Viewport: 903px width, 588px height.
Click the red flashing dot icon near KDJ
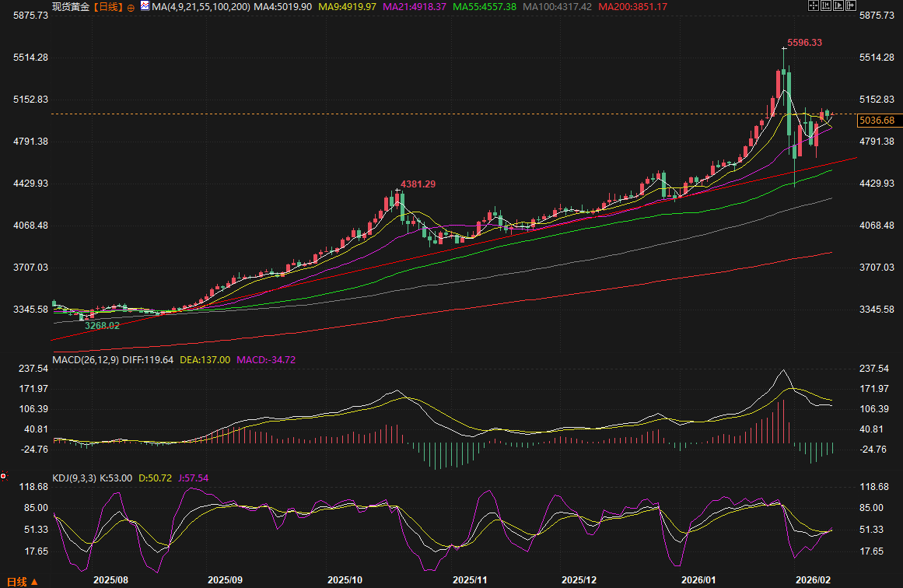point(4,477)
